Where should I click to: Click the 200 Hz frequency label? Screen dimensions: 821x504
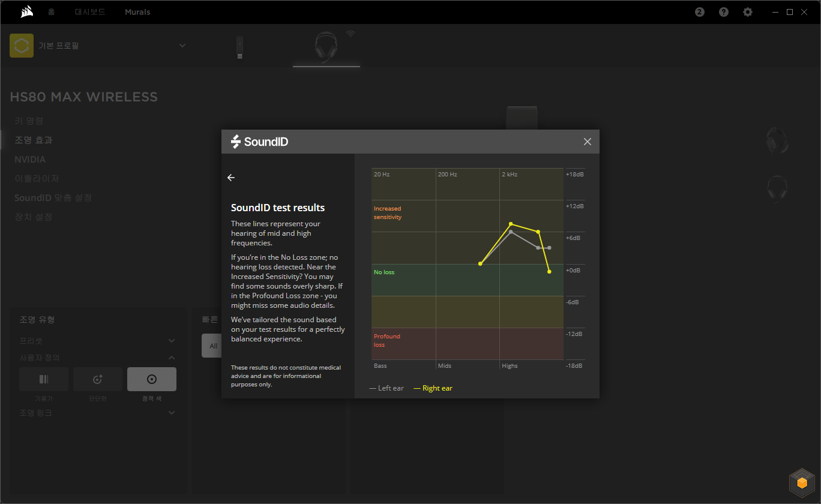448,175
